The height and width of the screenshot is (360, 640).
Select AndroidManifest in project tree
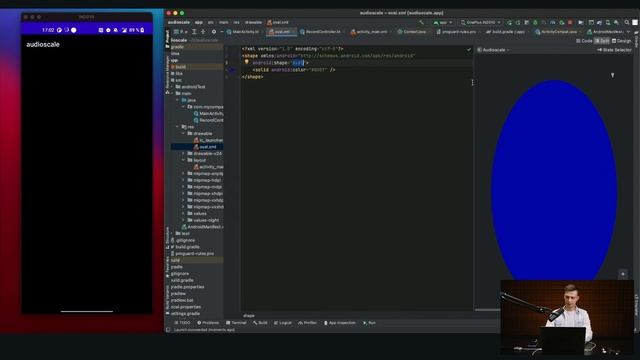(202, 227)
